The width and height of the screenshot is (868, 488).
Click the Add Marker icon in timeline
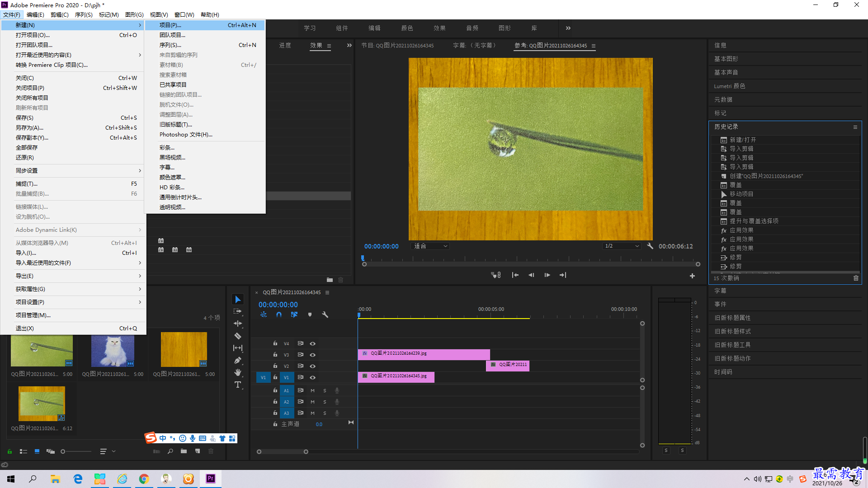tap(310, 314)
